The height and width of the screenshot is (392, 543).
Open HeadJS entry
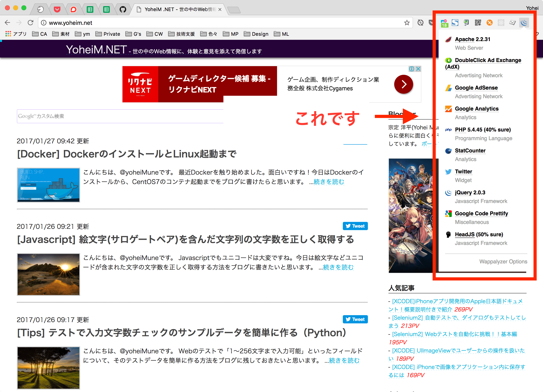coord(479,234)
